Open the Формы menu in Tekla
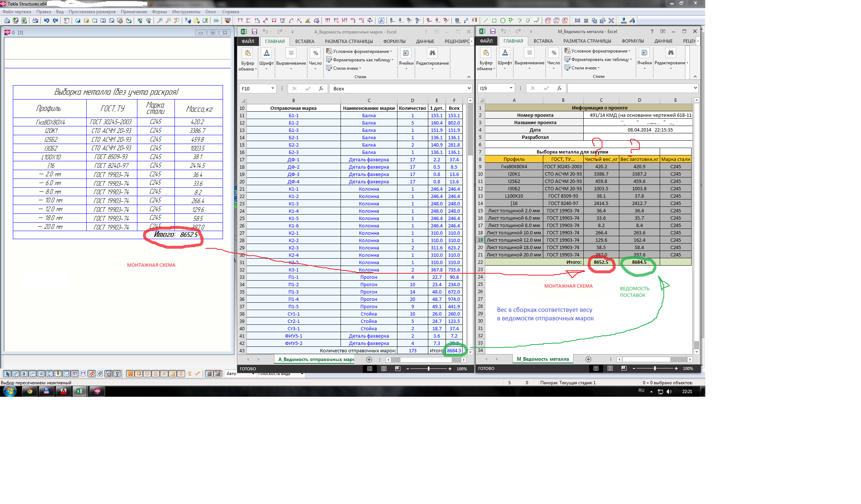This screenshot has width=861, height=504. pyautogui.click(x=159, y=12)
